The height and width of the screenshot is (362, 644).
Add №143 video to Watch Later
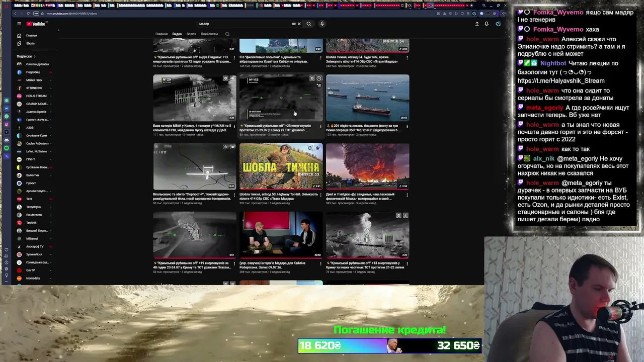point(318,78)
